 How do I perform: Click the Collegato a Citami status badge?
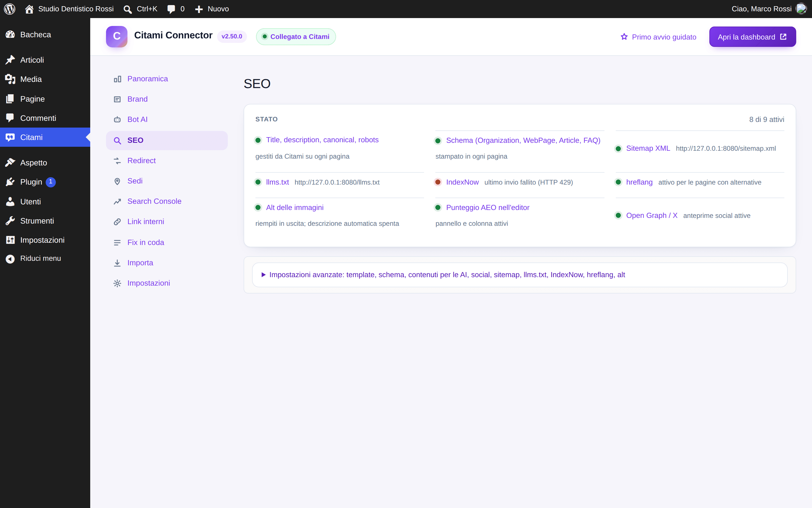click(x=295, y=37)
